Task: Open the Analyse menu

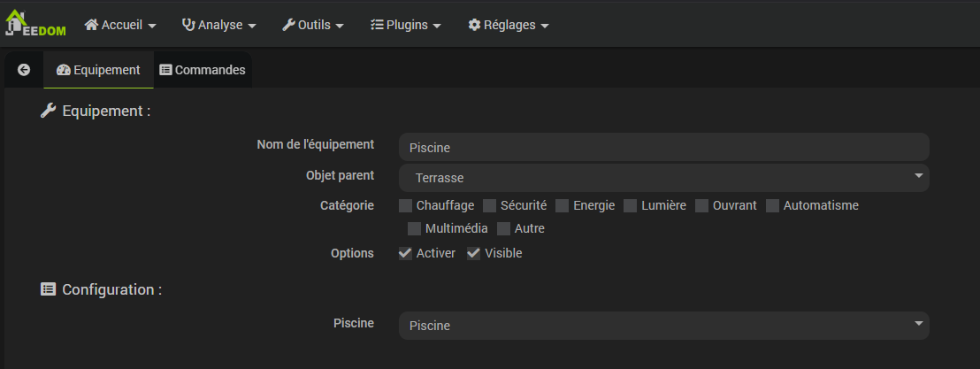Action: point(219,25)
